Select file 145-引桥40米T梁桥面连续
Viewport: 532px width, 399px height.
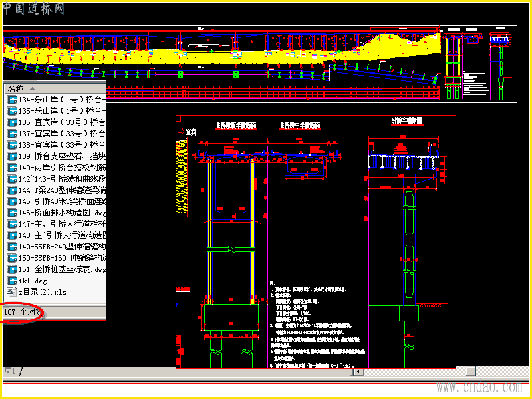(57, 201)
